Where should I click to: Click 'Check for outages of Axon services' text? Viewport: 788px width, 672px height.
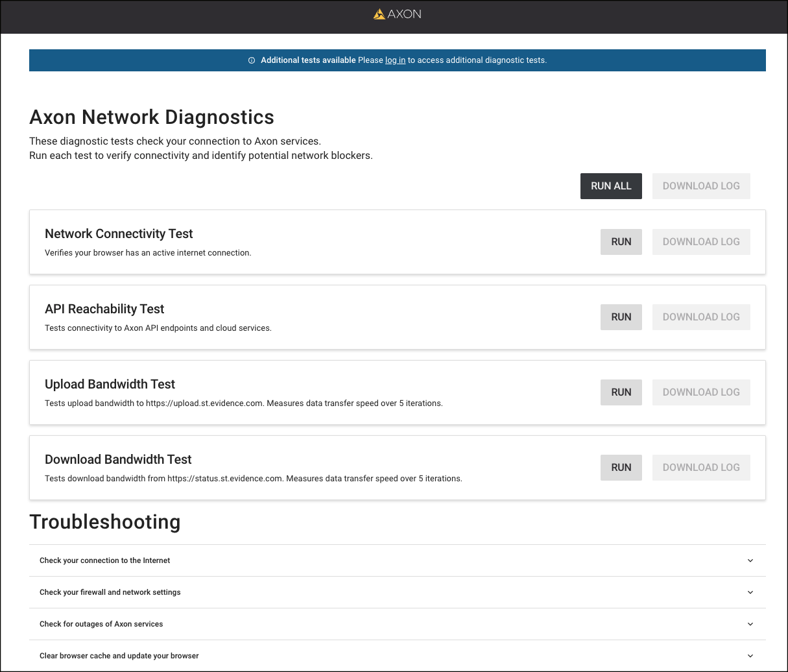tap(101, 624)
